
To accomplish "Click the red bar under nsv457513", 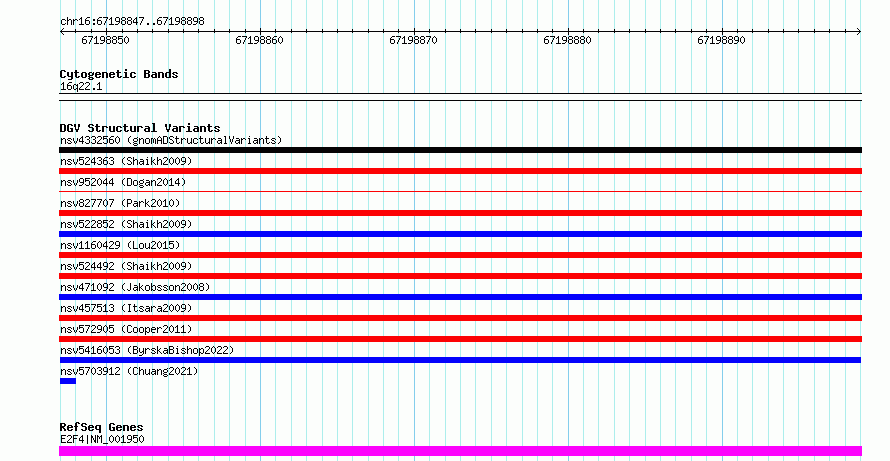I will coord(460,318).
